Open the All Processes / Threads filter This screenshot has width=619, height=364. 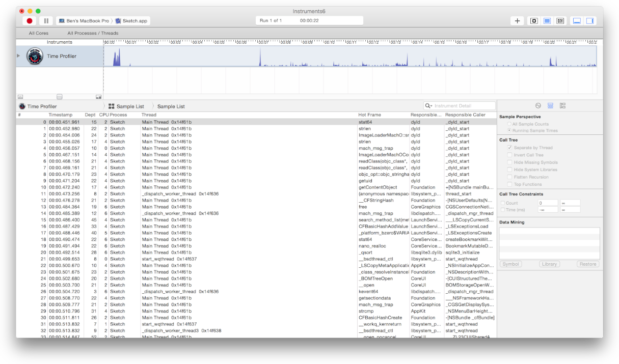coord(93,33)
